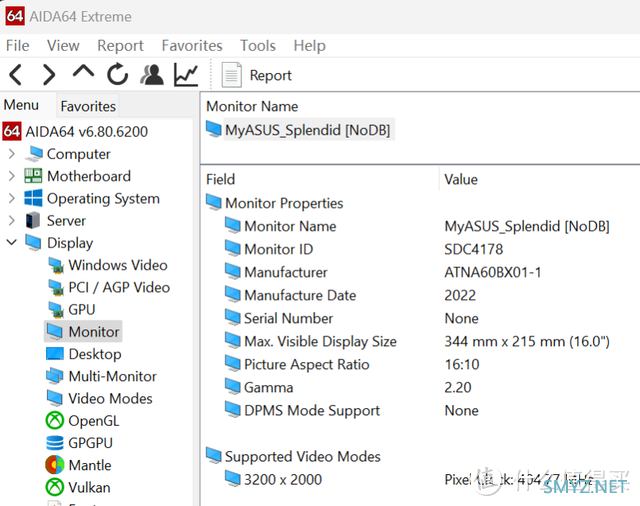Click the Vulkan icon

point(55,487)
